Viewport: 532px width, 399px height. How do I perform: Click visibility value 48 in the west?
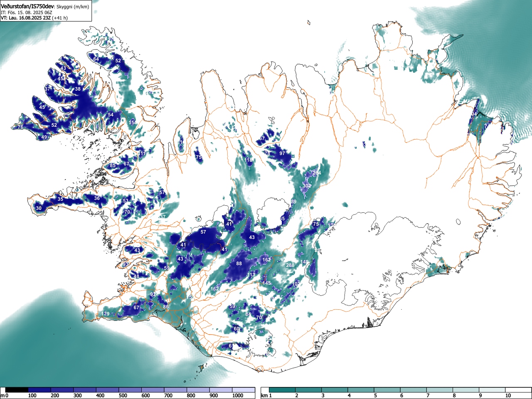(x=136, y=276)
